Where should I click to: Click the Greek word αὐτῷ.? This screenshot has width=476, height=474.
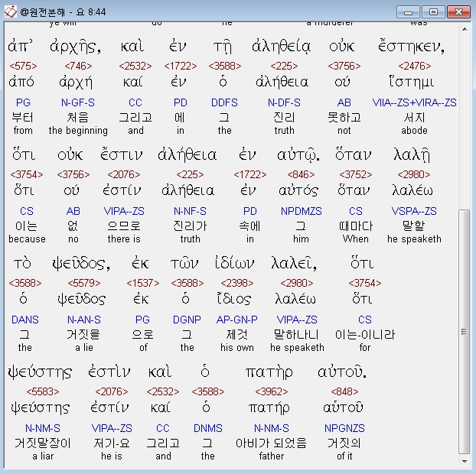click(x=298, y=155)
